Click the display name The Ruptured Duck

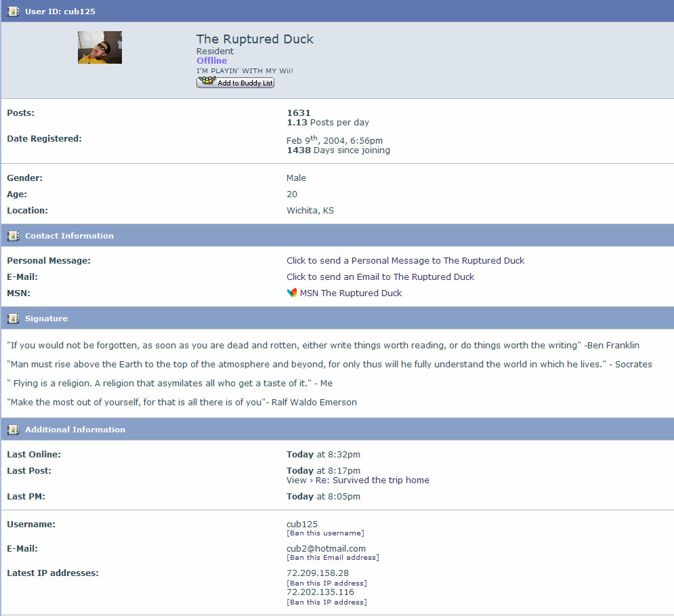coord(255,39)
